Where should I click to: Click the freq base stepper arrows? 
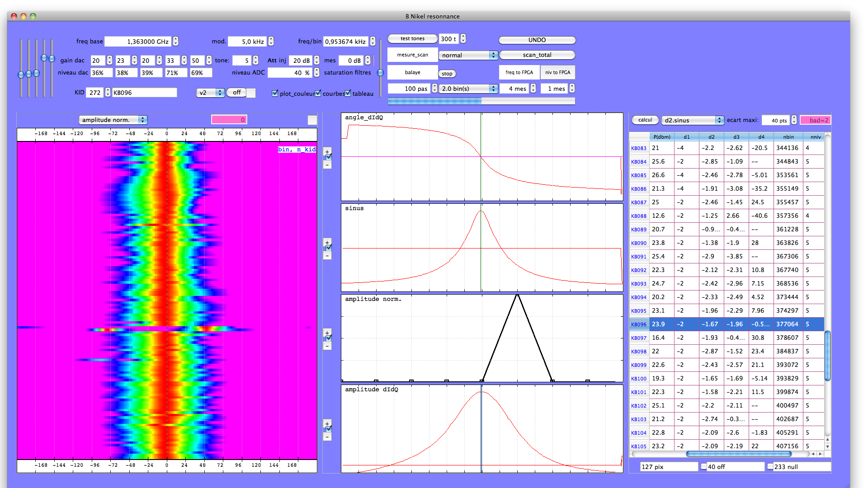(x=175, y=41)
